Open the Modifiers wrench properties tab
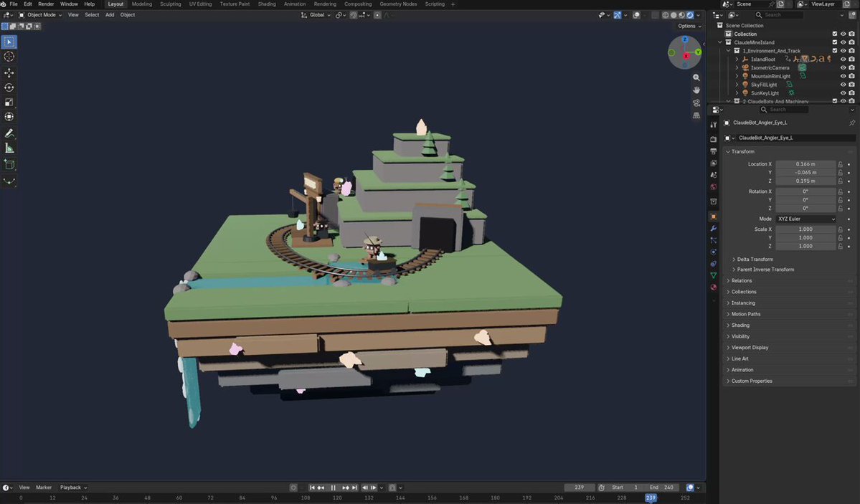This screenshot has height=504, width=860. (x=714, y=229)
